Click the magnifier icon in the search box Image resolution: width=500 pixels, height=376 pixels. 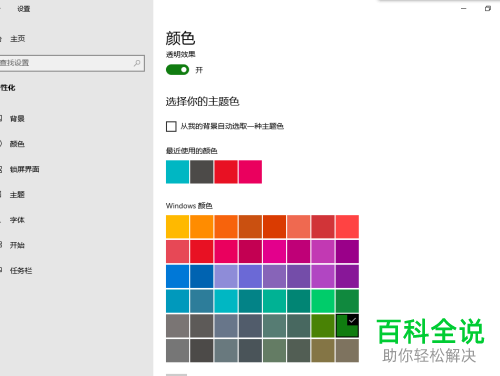(137, 63)
